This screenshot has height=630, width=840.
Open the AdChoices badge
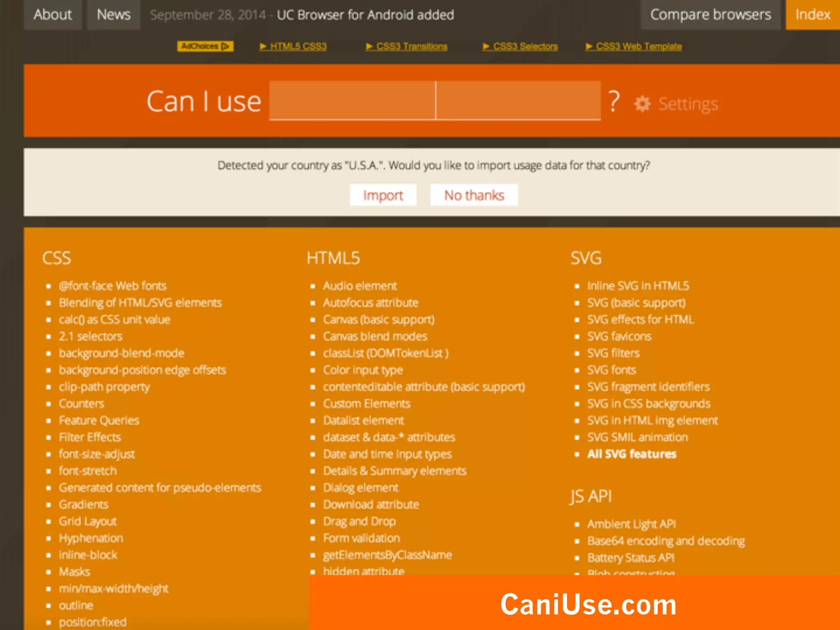tap(205, 46)
